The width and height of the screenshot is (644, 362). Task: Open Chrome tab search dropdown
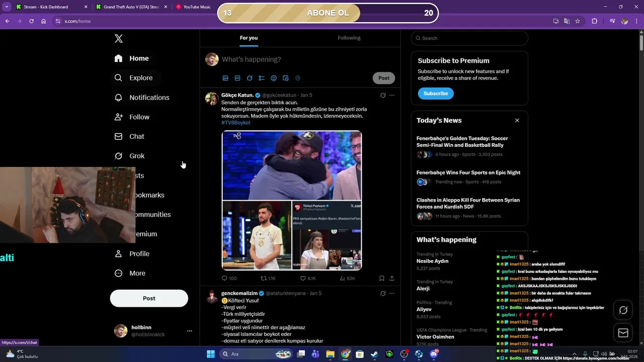tap(7, 7)
